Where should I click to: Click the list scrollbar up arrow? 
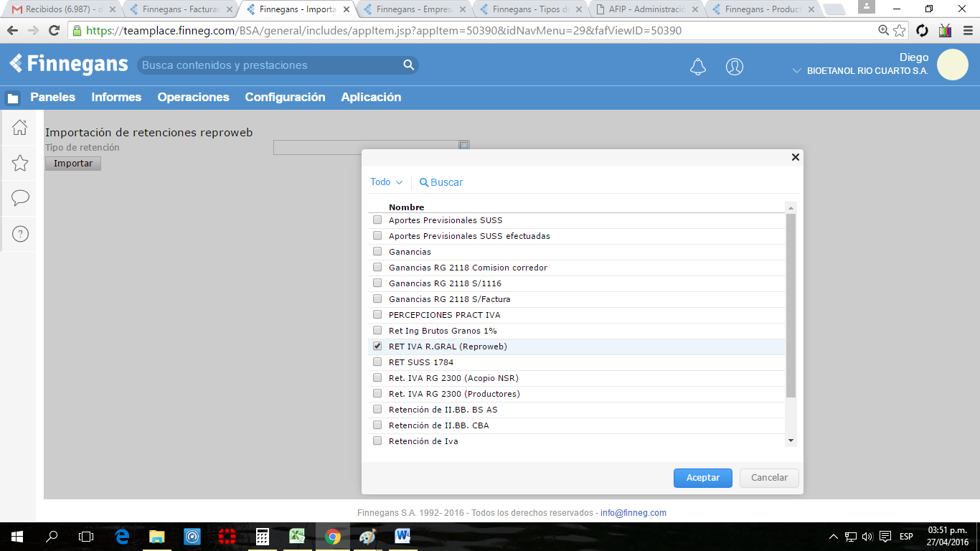pos(791,207)
